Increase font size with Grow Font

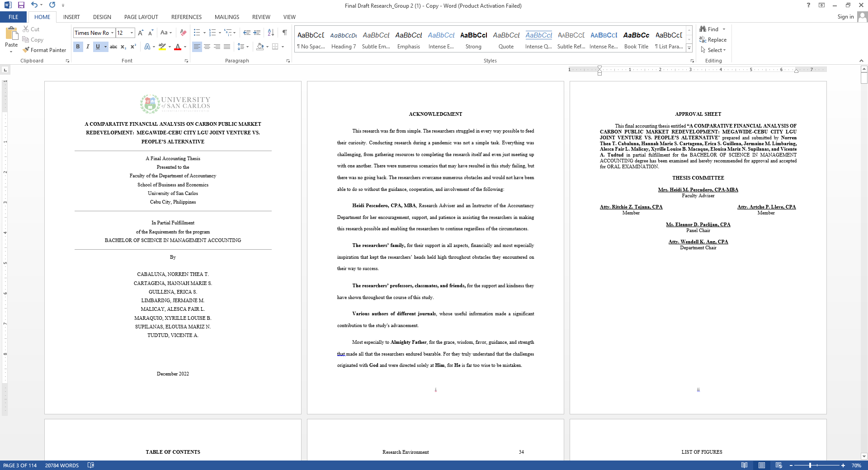pos(141,33)
